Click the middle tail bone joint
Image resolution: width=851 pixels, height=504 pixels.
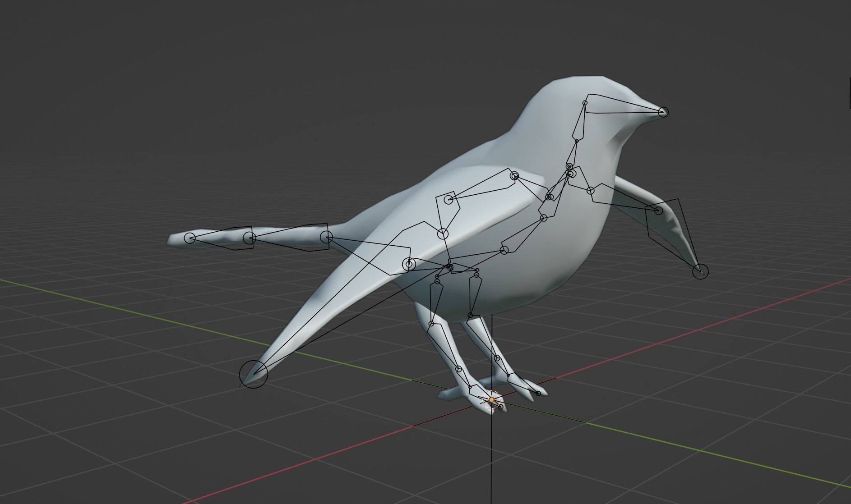(x=249, y=238)
